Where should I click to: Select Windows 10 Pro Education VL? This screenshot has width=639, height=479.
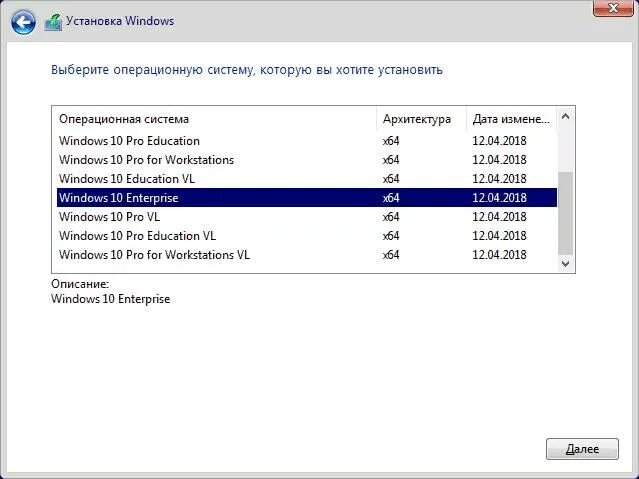pos(307,236)
